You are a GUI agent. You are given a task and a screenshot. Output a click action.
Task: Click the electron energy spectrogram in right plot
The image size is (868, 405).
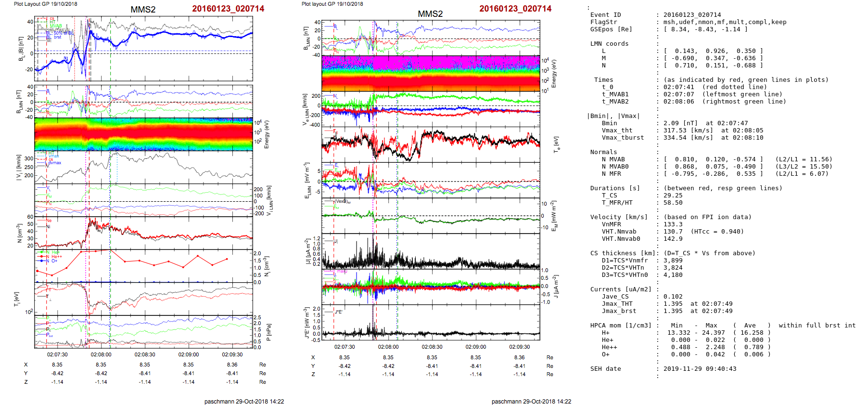(431, 74)
